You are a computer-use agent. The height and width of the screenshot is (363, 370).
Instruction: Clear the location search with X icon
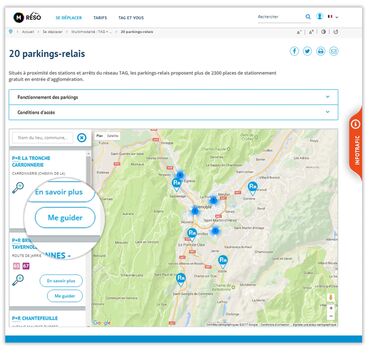click(82, 137)
